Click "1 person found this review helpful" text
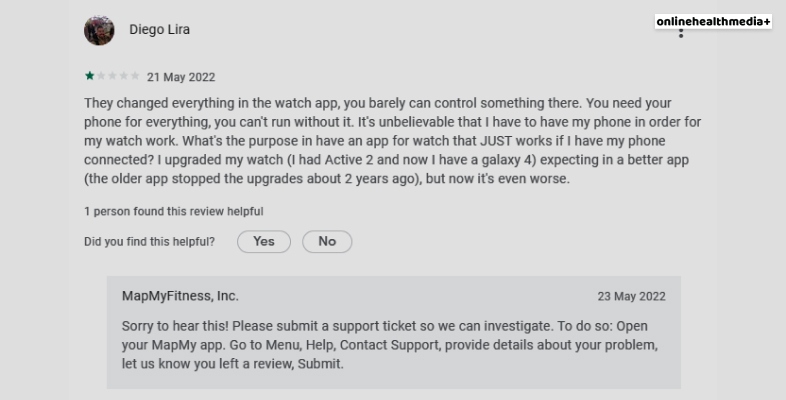The width and height of the screenshot is (786, 400). pyautogui.click(x=174, y=211)
